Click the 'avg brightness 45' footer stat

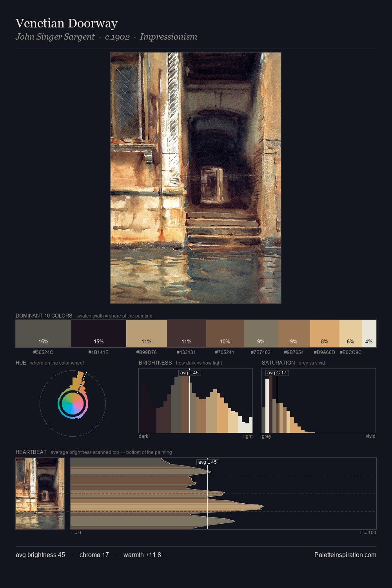pyautogui.click(x=40, y=555)
